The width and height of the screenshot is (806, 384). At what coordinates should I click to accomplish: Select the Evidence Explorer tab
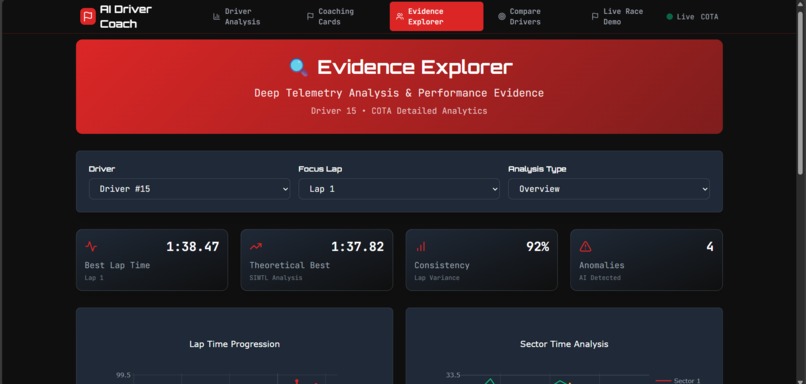[x=436, y=16]
